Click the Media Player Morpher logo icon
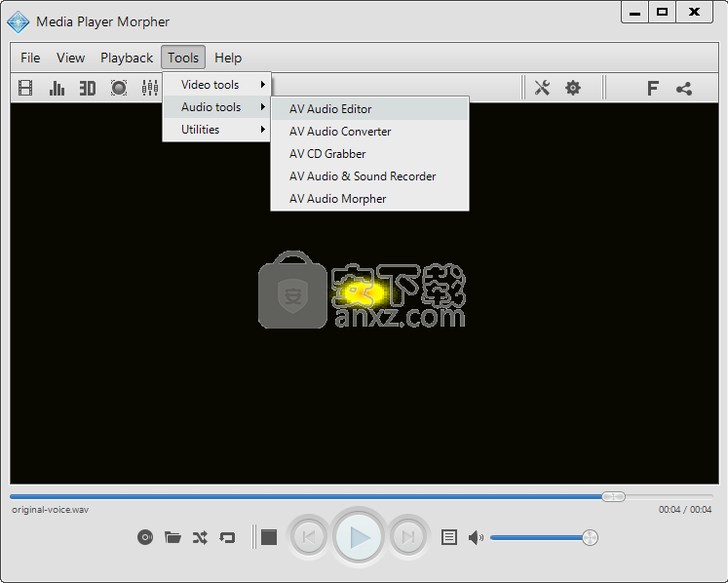728x583 pixels. click(x=19, y=21)
